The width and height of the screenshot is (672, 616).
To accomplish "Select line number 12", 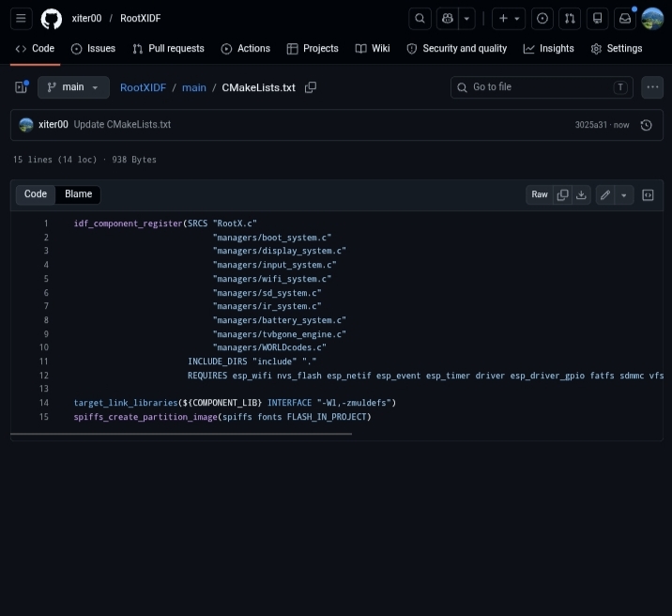I will tap(44, 376).
